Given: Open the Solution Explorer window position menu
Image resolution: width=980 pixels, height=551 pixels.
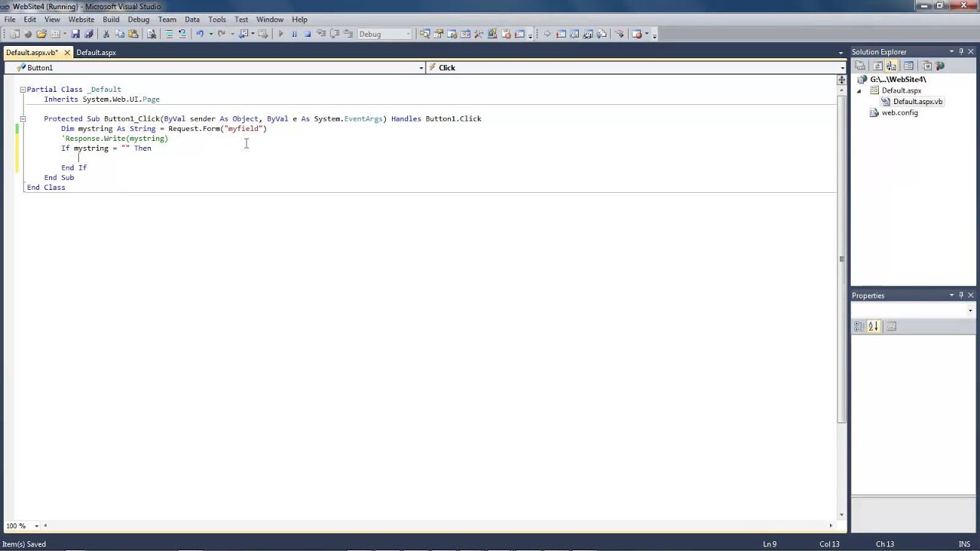Looking at the screenshot, I should point(952,51).
